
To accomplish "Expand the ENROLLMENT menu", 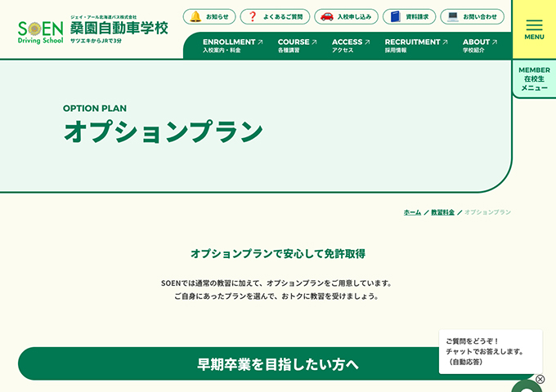I will 232,46.
